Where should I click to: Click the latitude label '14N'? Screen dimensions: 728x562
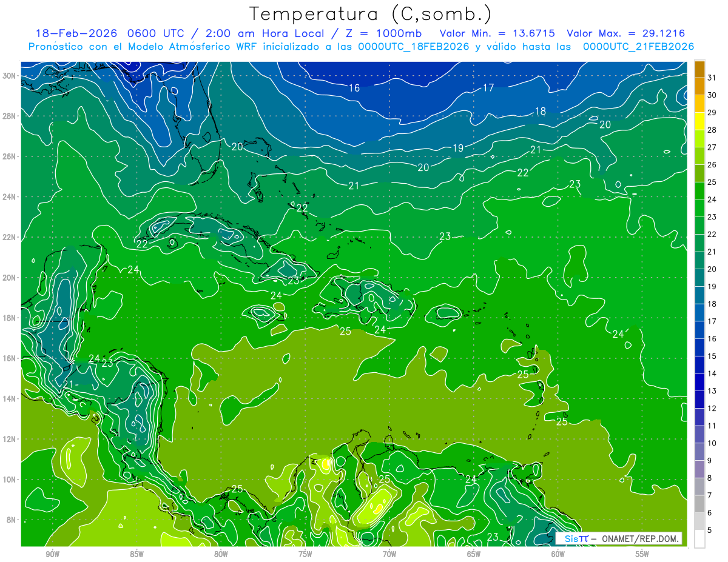[10, 399]
